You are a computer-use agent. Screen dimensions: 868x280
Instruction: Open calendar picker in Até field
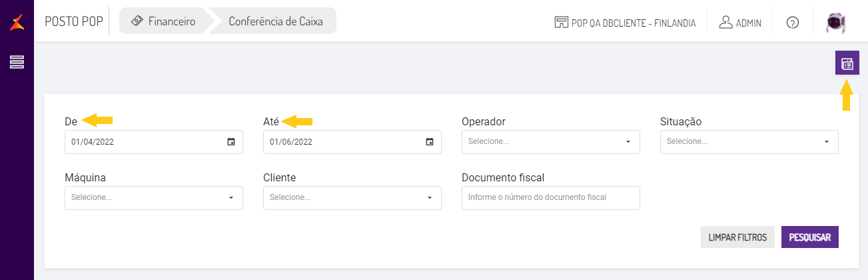point(429,142)
